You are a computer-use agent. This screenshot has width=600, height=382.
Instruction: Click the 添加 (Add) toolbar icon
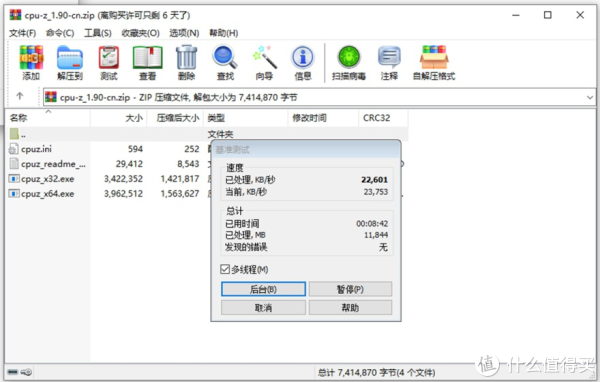point(31,57)
